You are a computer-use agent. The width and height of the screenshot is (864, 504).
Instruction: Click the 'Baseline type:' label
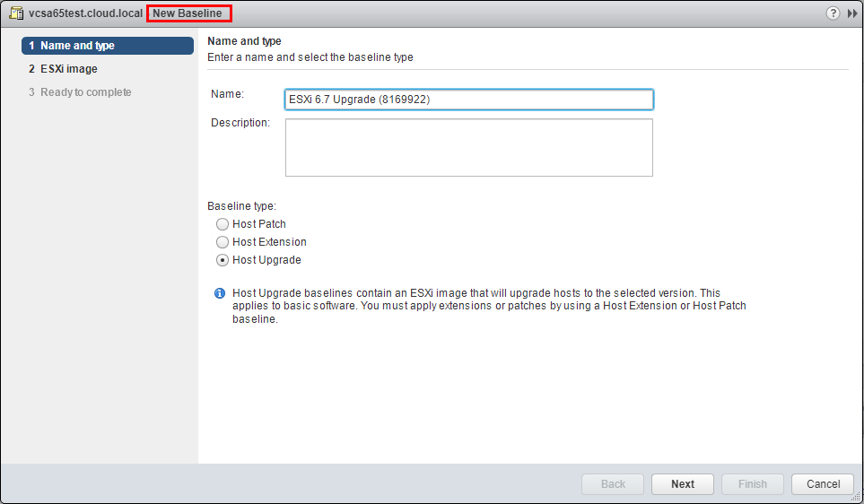(x=242, y=206)
